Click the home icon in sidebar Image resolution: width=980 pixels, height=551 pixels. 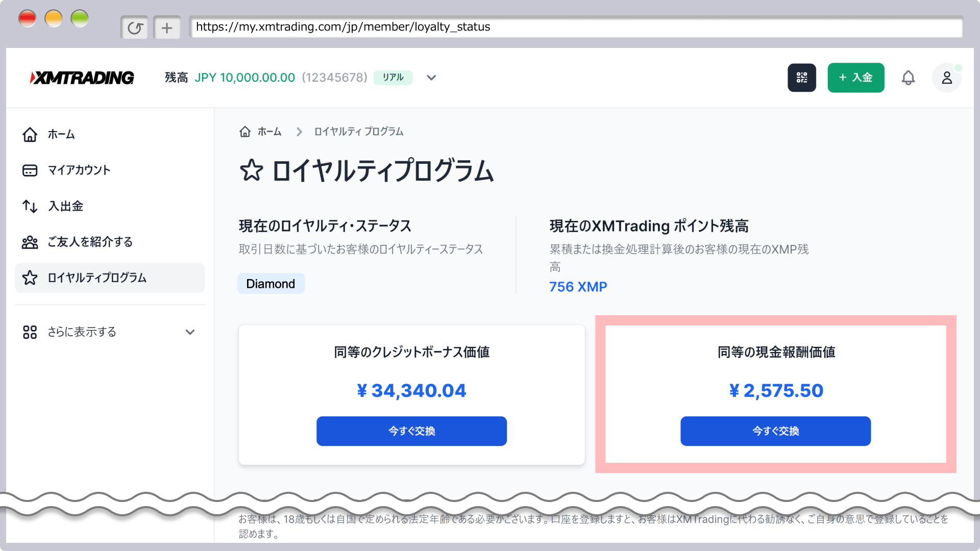pyautogui.click(x=30, y=134)
